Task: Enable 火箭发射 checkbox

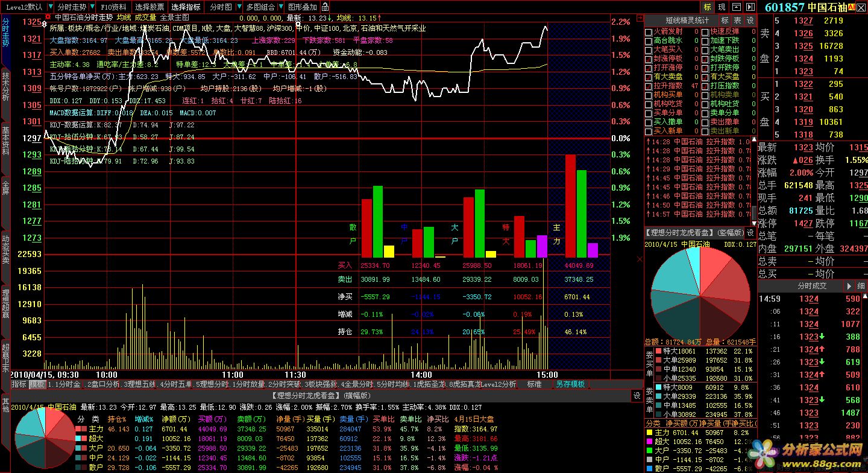Action: (x=649, y=31)
